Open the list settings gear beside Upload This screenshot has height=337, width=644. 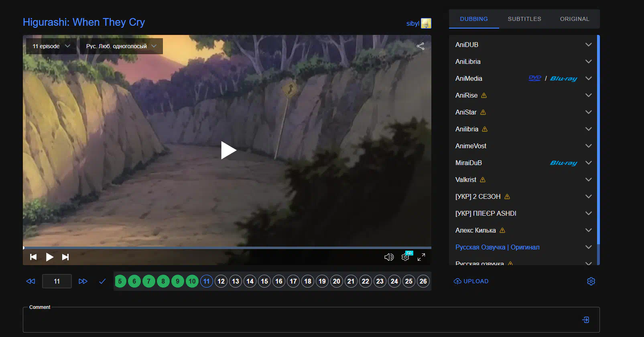click(591, 281)
